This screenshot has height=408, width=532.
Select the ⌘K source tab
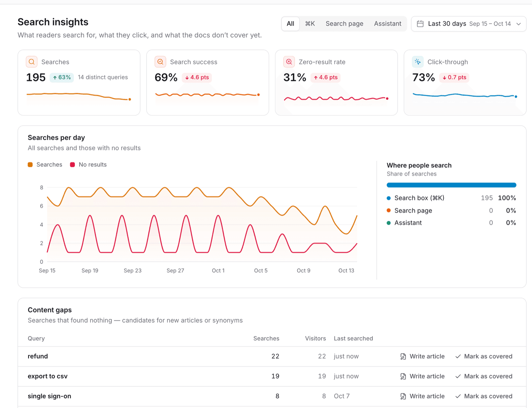[x=310, y=24]
